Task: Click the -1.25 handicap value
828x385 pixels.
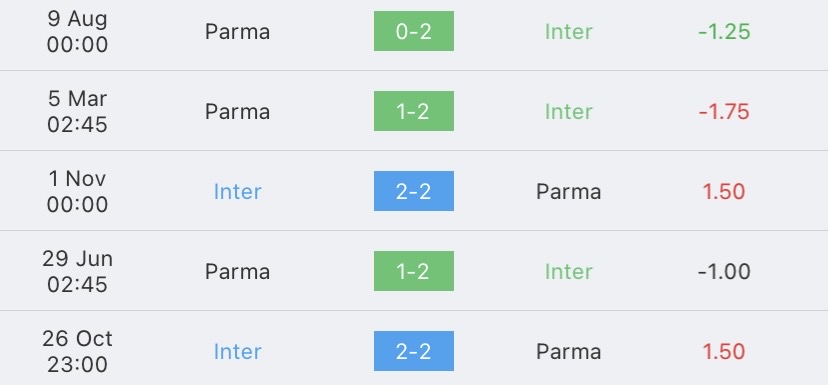Action: tap(724, 32)
